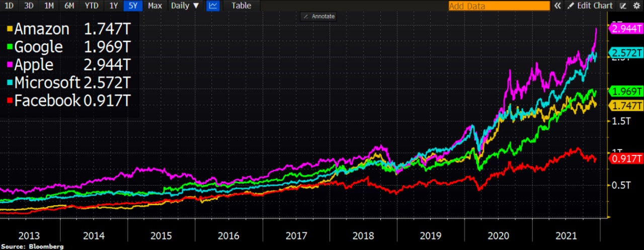
Task: Click the Apple legend entry
Action: tap(69, 65)
